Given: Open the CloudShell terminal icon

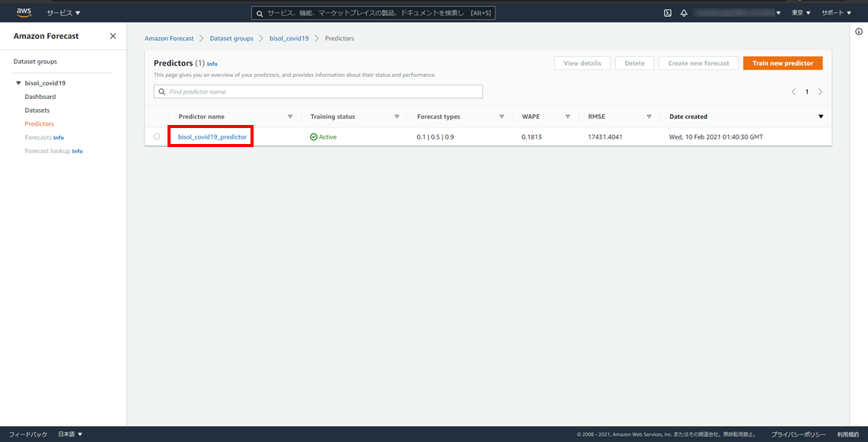Looking at the screenshot, I should pos(668,13).
